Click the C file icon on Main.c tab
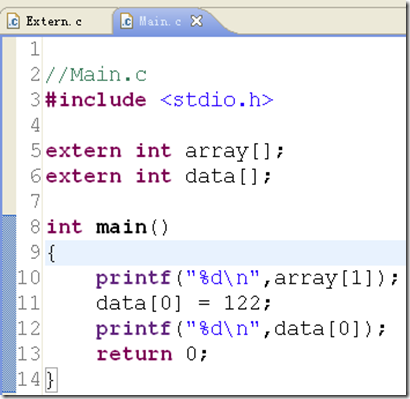Viewport: 410px width, 399px height. point(127,22)
